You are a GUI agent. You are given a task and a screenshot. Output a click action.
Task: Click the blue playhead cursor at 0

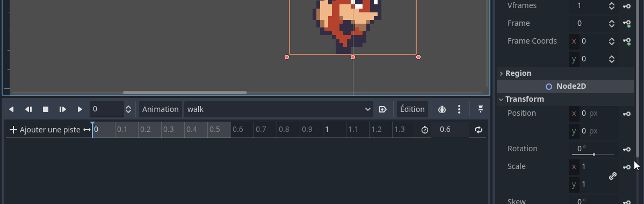92,129
